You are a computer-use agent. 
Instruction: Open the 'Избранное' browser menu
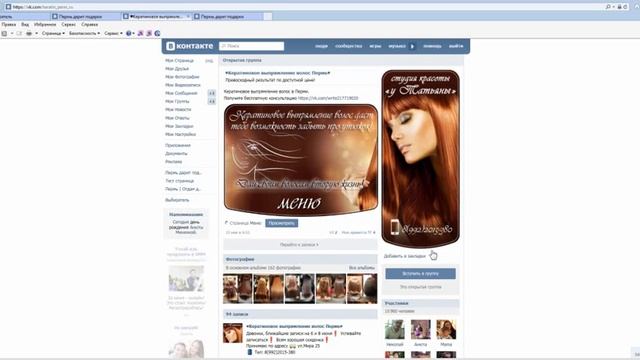[45, 24]
